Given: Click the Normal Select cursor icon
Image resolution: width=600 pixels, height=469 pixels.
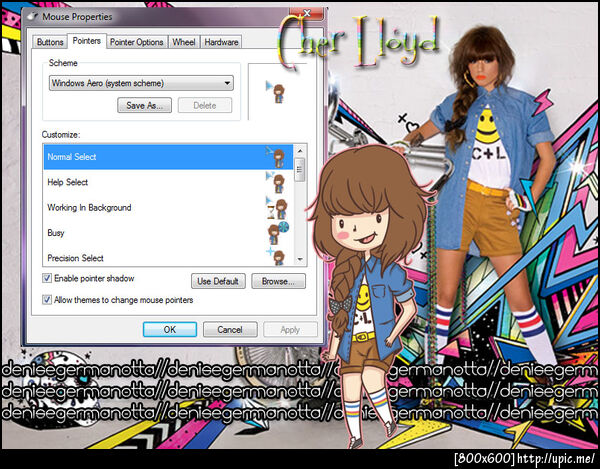Looking at the screenshot, I should [x=276, y=157].
